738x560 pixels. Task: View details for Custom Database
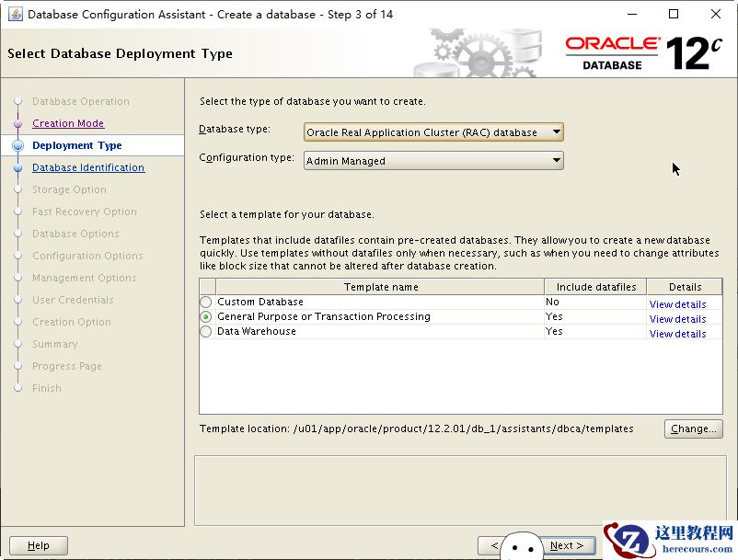677,304
